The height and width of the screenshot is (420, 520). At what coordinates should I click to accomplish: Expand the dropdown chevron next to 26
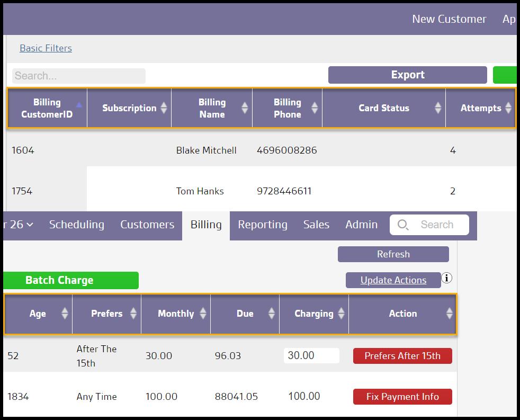(30, 225)
